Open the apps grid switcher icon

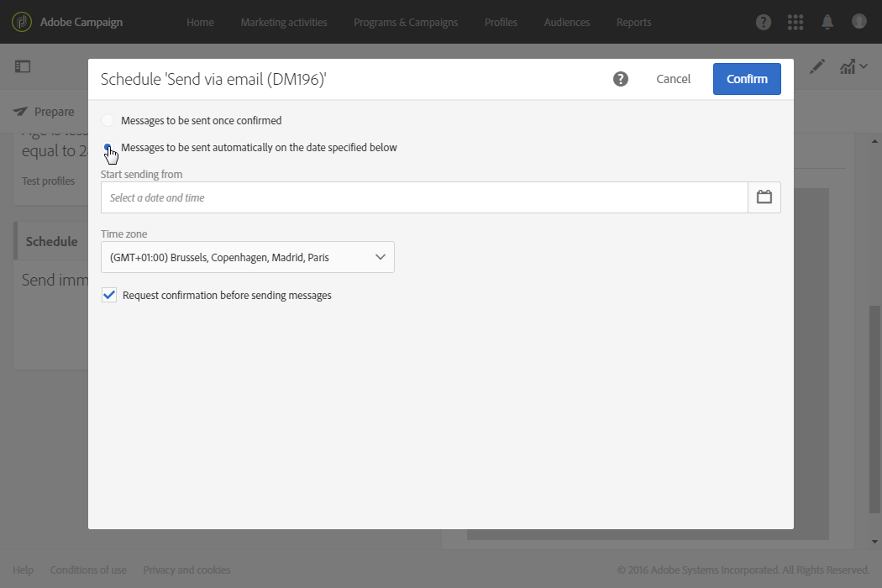[x=795, y=23]
